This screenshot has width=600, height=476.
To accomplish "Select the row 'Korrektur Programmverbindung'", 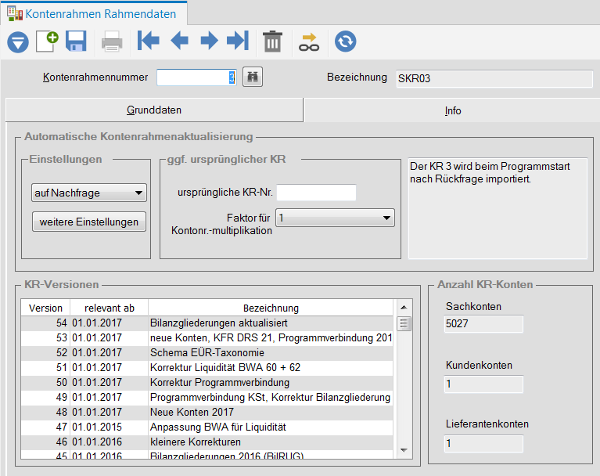I will [x=207, y=382].
